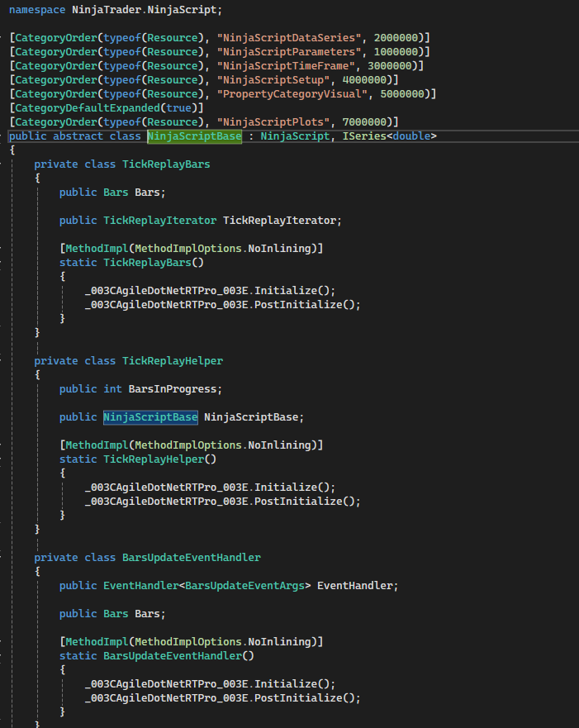Click the abstract keyword in class declaration
Screen dimensions: 579x728
tap(78, 136)
